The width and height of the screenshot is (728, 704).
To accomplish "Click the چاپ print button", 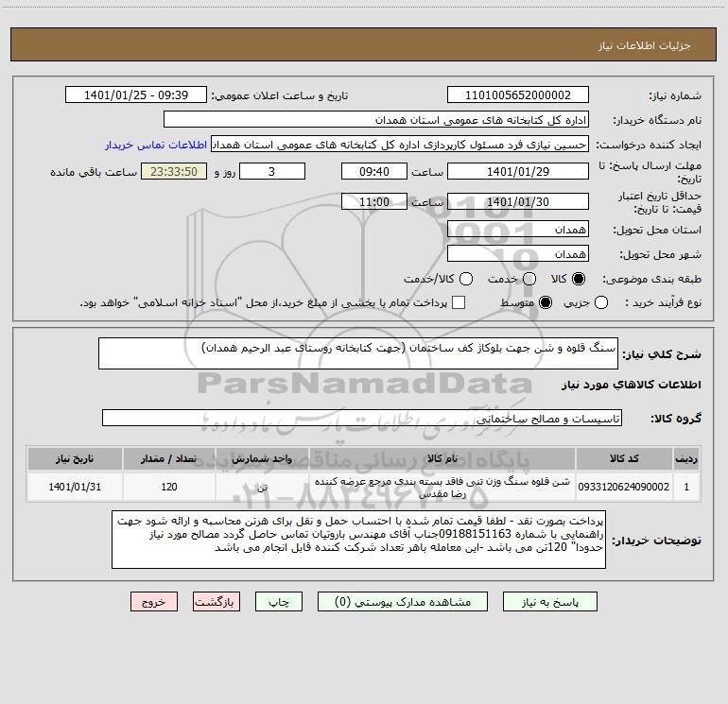I will (x=279, y=601).
